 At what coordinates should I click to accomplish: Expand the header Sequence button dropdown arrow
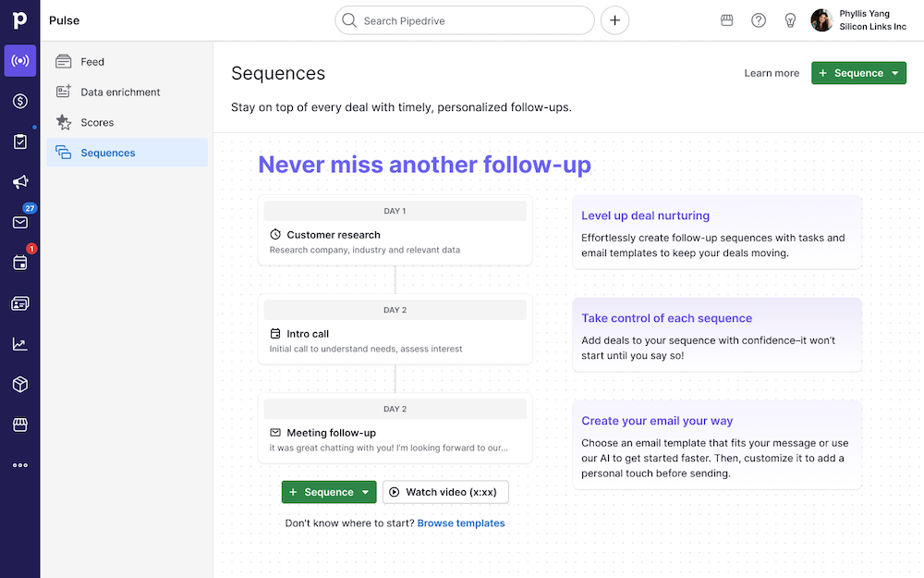point(895,73)
